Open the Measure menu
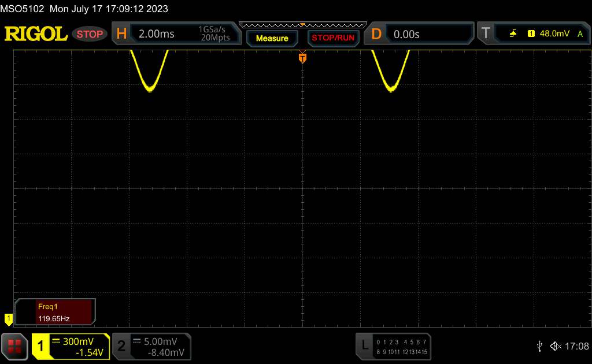The image size is (592, 364). pos(272,38)
